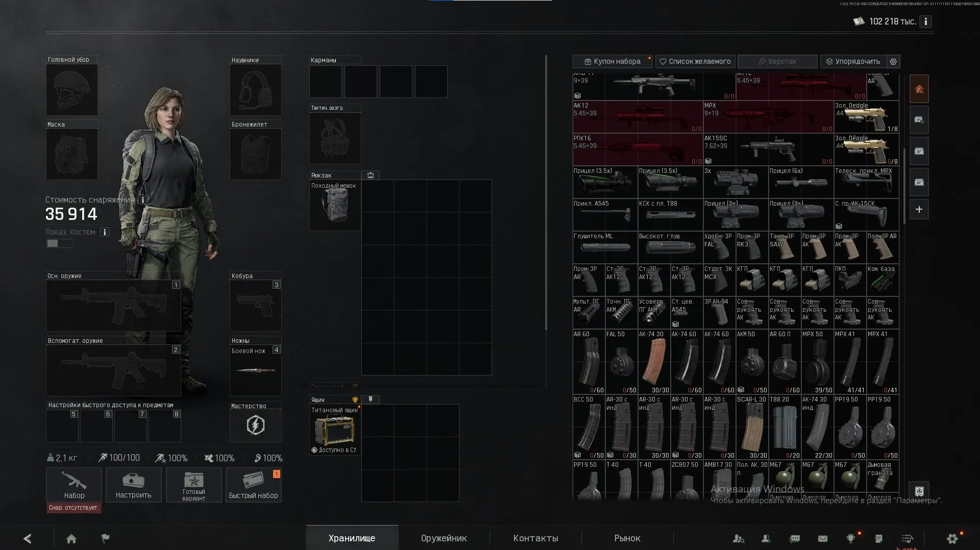Select quick access slot number 5
This screenshot has width=980, height=550.
click(x=62, y=426)
